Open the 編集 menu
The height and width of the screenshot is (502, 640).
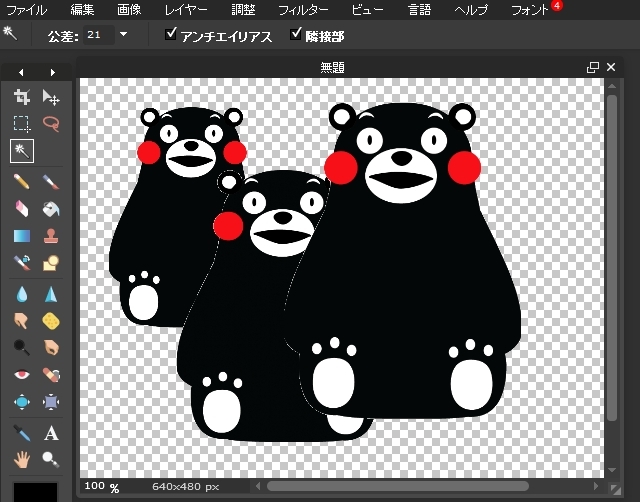click(x=82, y=9)
